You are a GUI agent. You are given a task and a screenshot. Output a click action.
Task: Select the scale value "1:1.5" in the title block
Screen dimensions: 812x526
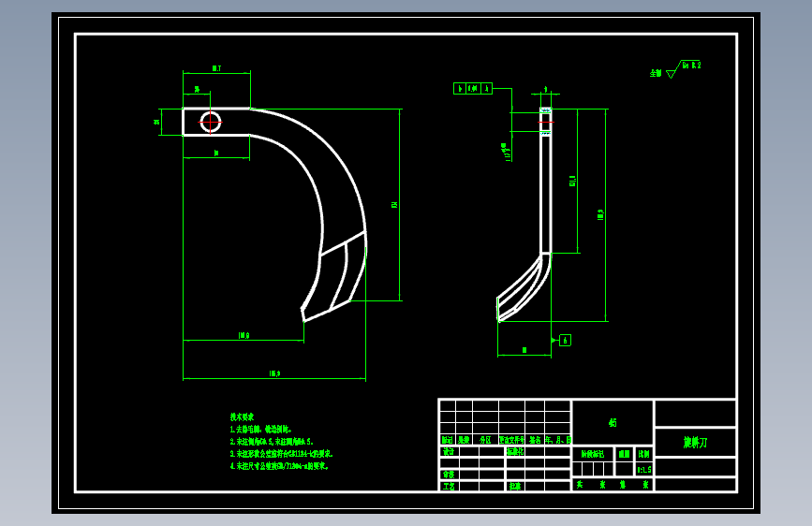tap(643, 470)
